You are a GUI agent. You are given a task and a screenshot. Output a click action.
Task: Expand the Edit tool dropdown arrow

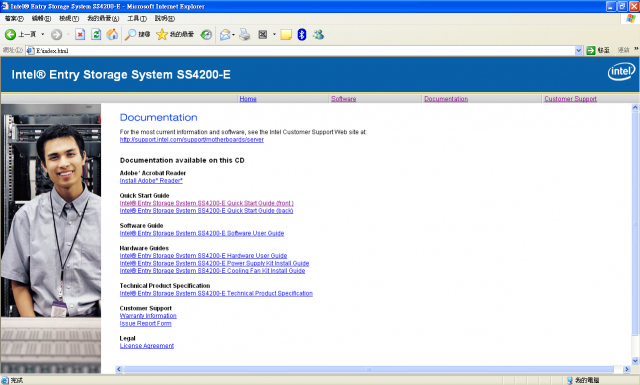pyautogui.click(x=274, y=35)
